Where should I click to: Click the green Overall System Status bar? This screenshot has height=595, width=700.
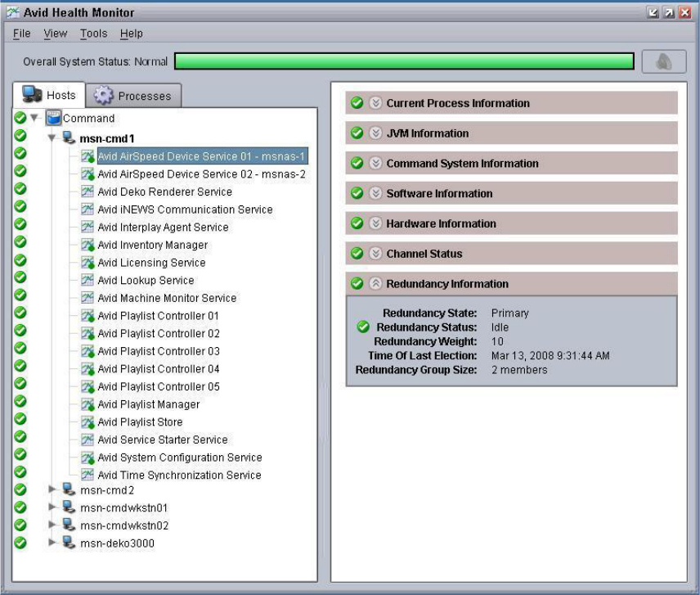(x=404, y=61)
